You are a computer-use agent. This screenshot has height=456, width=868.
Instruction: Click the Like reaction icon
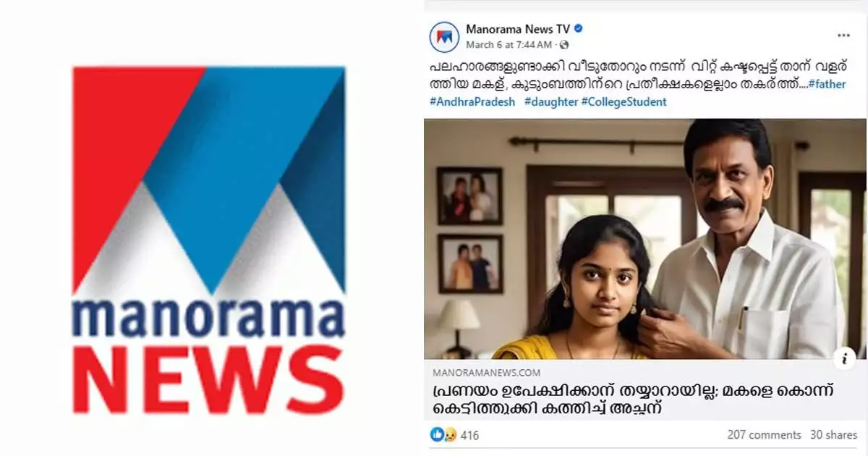click(x=437, y=434)
